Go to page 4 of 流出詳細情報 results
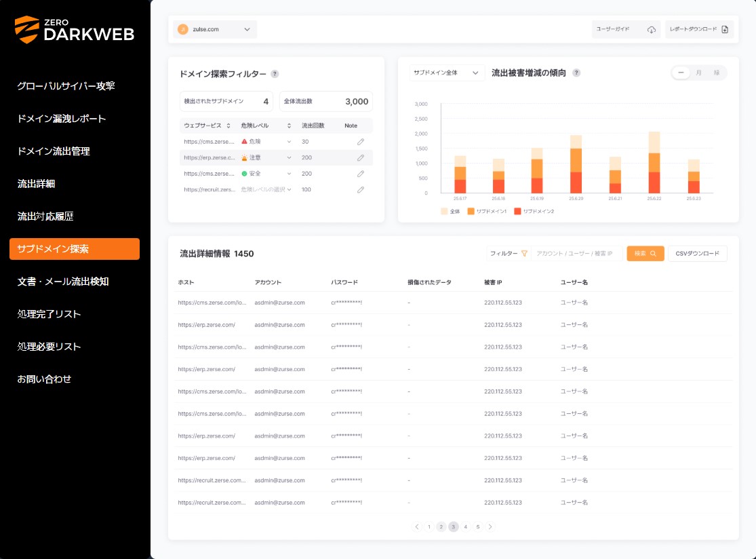This screenshot has width=756, height=559. point(465,526)
